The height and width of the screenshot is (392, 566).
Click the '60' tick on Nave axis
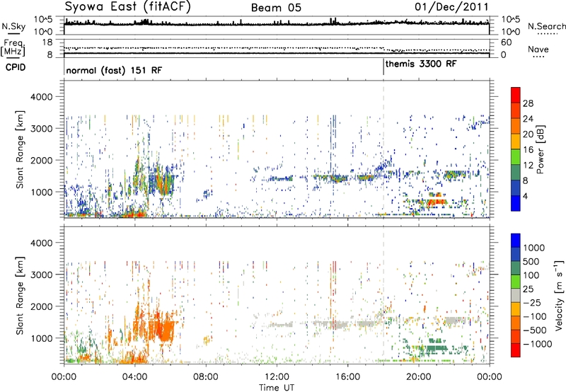pyautogui.click(x=507, y=42)
